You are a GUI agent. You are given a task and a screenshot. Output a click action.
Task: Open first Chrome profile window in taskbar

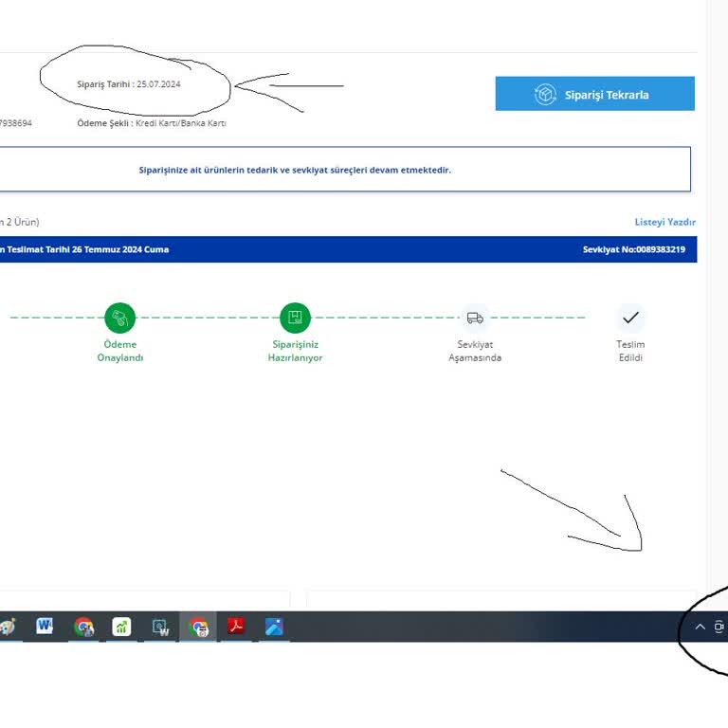(x=83, y=627)
